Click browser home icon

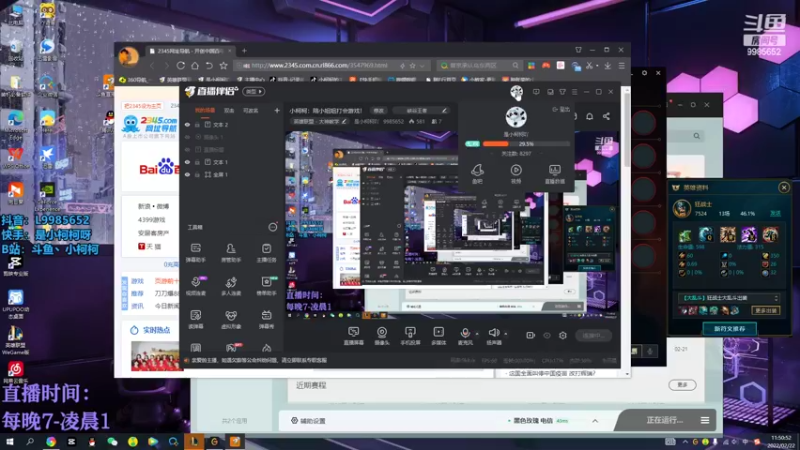click(195, 66)
